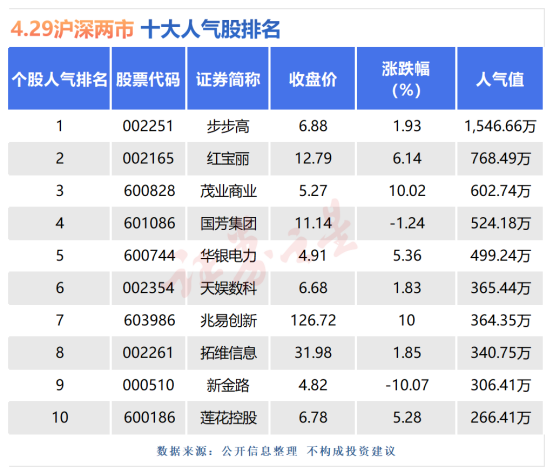
Task: Click the 证券简称 column header
Action: point(228,79)
